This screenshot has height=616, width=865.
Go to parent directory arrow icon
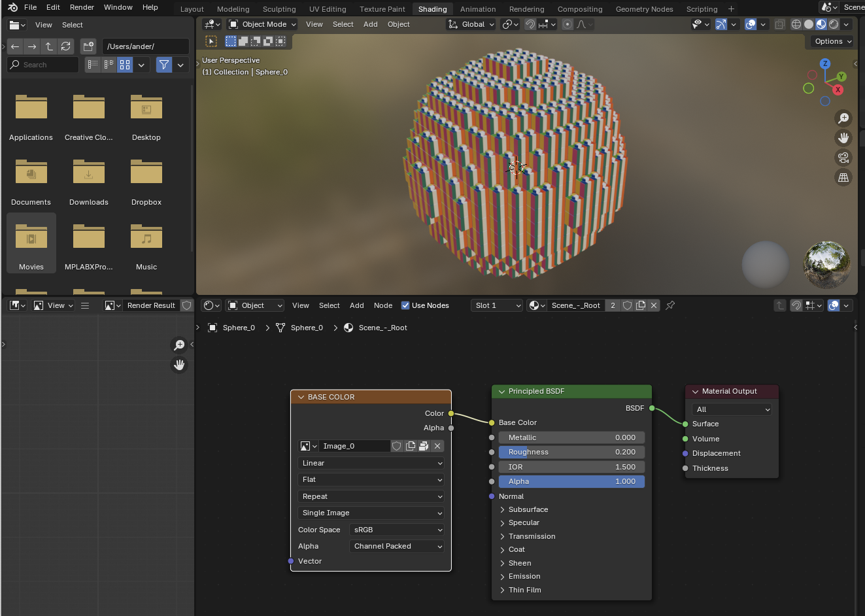[49, 46]
